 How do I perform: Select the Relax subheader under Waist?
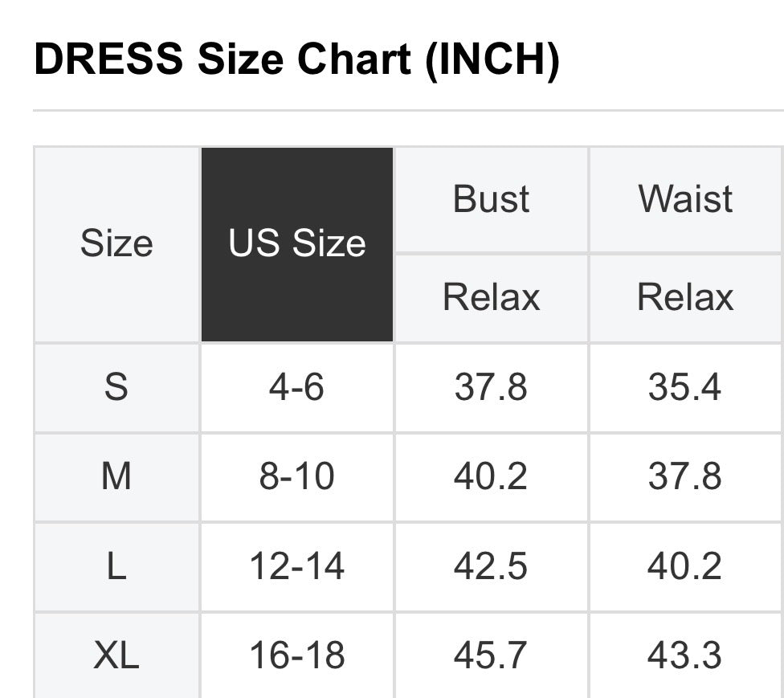685,297
